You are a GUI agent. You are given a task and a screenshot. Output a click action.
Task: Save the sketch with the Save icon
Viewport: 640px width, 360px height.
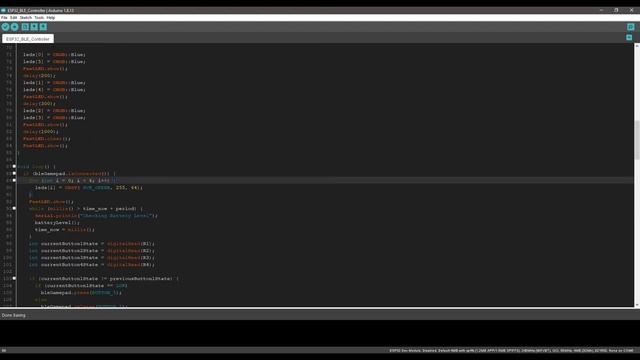click(43, 27)
